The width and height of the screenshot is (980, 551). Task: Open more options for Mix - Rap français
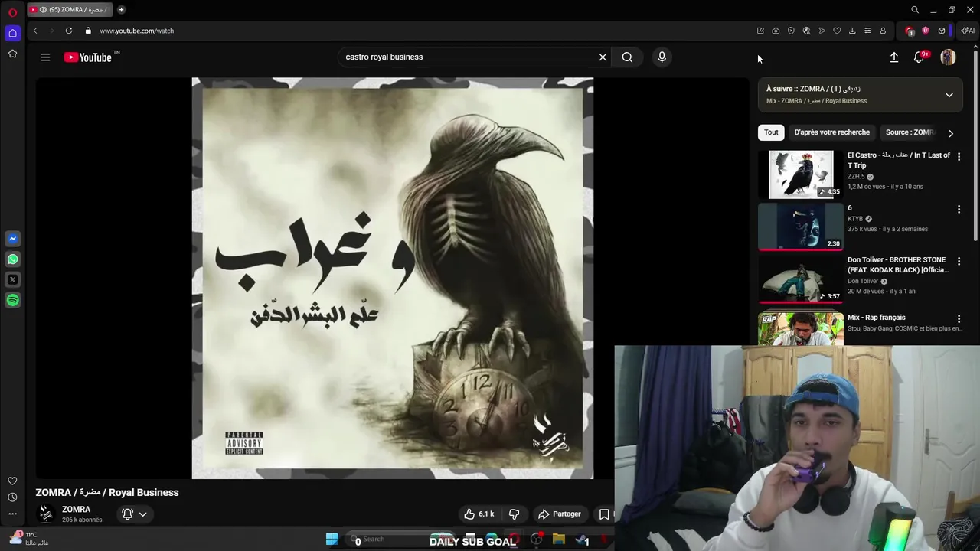pos(959,318)
